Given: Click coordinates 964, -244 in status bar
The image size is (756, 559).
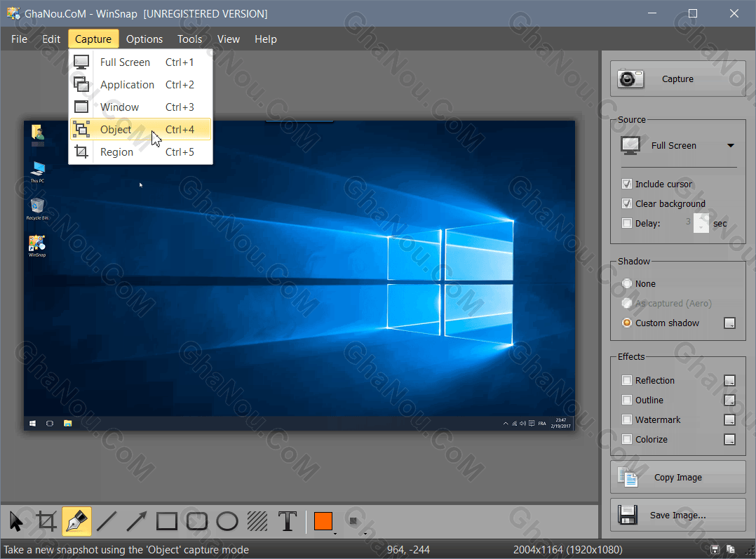Looking at the screenshot, I should [x=408, y=550].
